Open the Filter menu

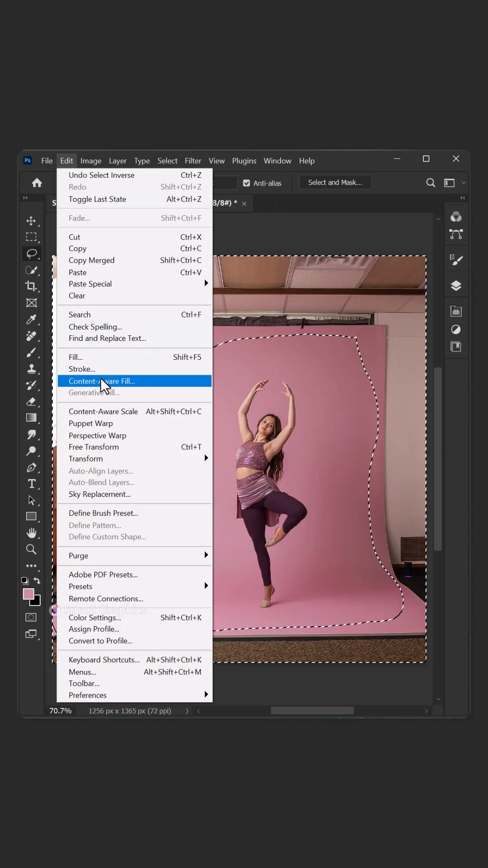[x=193, y=161]
